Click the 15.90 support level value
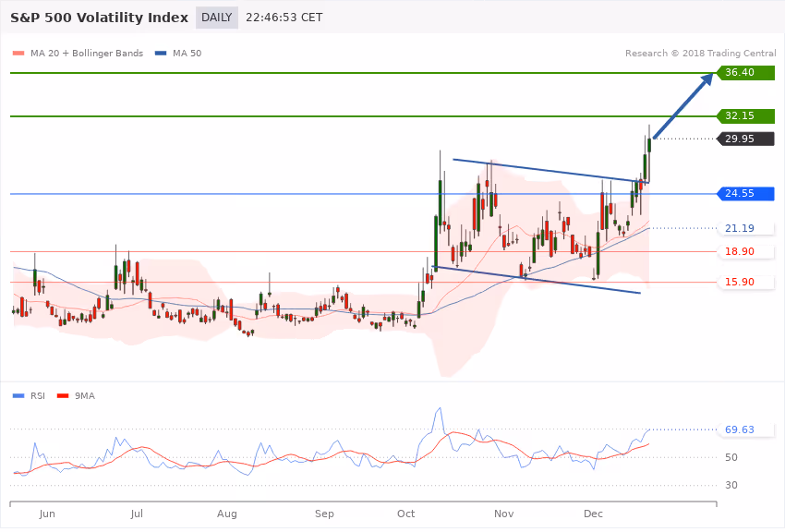Image resolution: width=785 pixels, height=532 pixels. point(740,283)
